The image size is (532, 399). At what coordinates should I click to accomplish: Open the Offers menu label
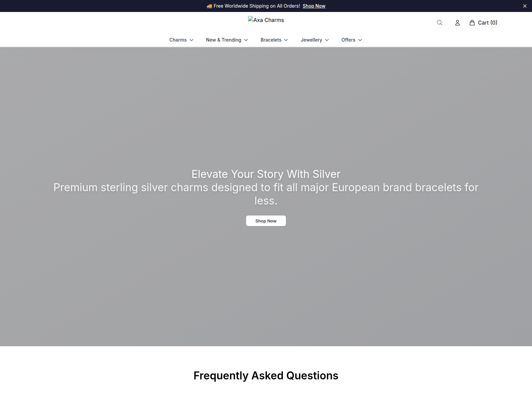click(x=348, y=40)
